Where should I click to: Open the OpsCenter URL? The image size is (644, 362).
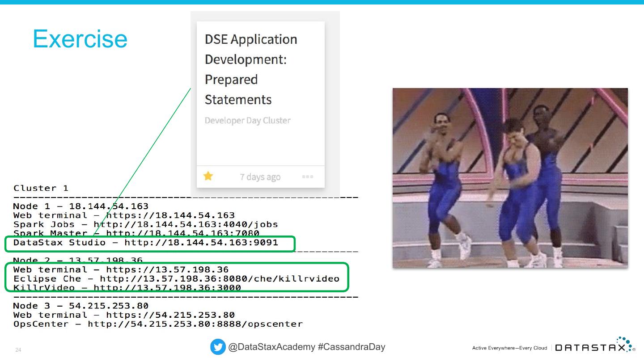point(195,324)
